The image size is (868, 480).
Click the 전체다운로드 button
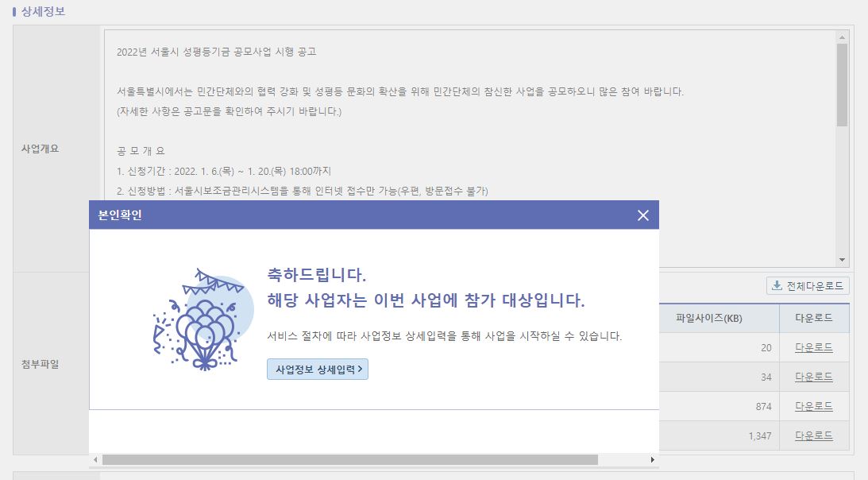[808, 285]
